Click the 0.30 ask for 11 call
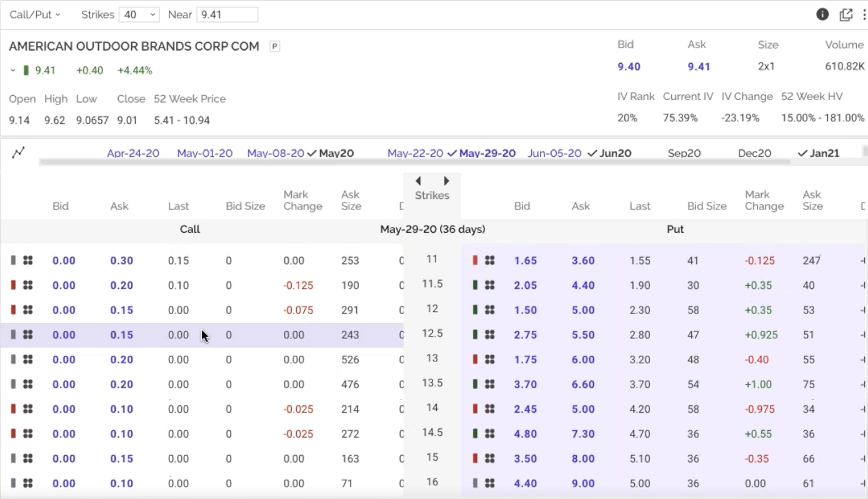This screenshot has width=868, height=499. [121, 261]
